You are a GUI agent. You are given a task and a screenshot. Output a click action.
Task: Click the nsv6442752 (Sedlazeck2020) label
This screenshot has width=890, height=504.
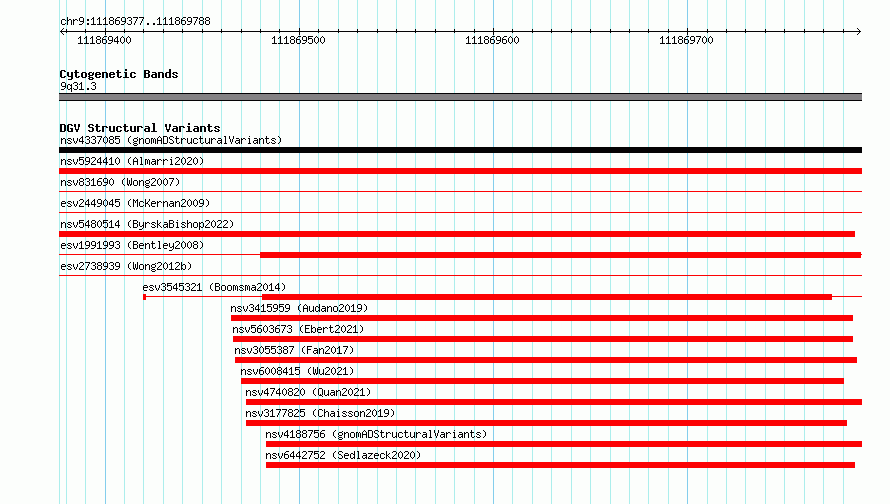[343, 455]
